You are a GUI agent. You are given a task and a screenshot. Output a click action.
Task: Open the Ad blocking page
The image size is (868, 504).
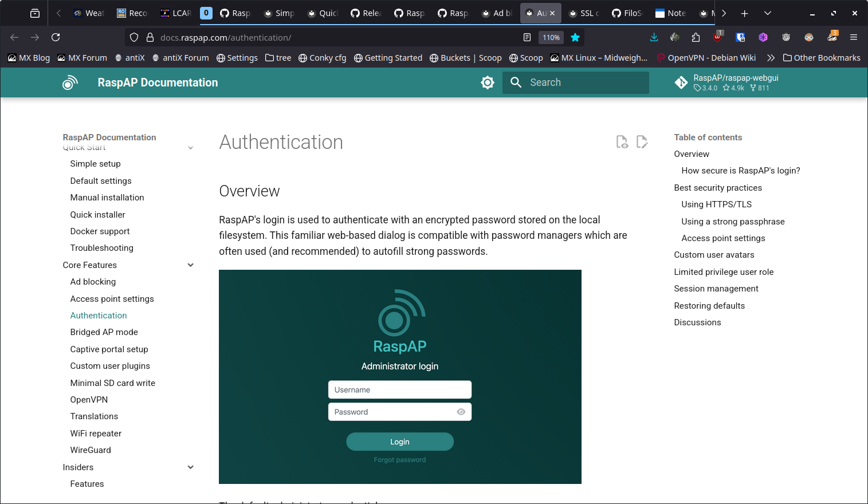(93, 282)
